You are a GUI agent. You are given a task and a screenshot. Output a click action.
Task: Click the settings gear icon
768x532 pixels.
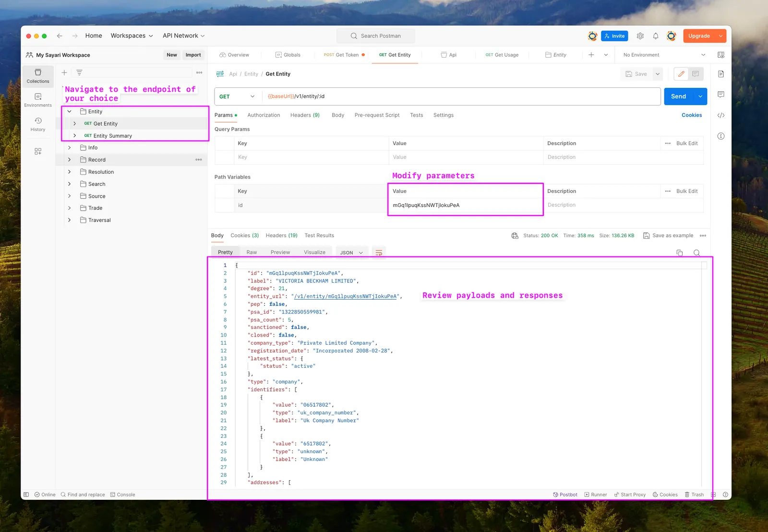(x=640, y=36)
